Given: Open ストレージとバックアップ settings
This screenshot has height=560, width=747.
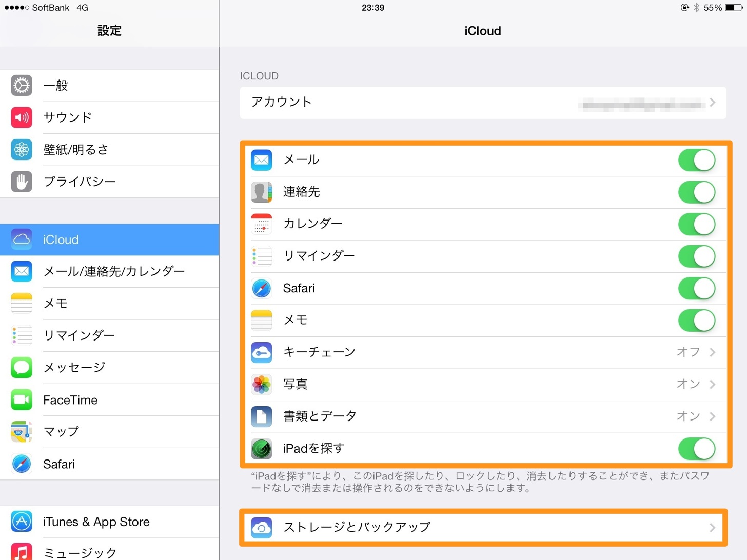Looking at the screenshot, I should 483,527.
